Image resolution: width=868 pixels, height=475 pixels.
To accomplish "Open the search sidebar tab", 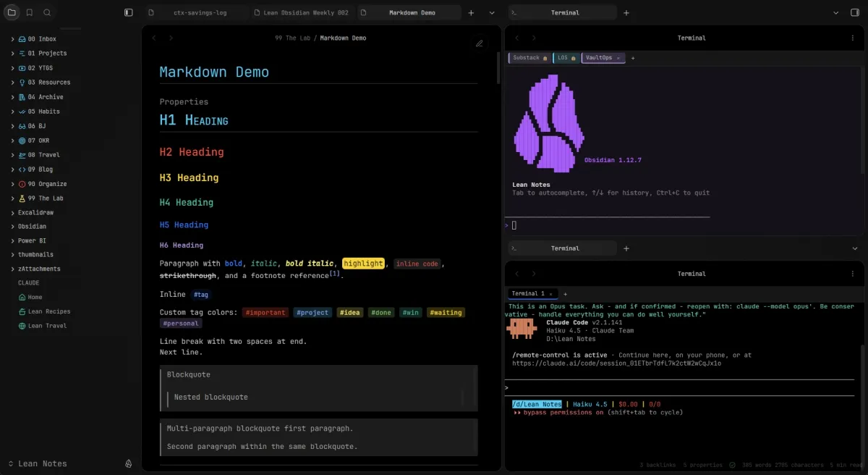I will coord(47,12).
